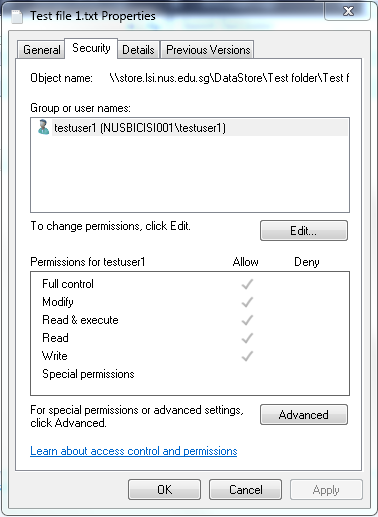Screen dimensions: 378x517
Task: Switch to the General tab
Action: pyautogui.click(x=41, y=50)
